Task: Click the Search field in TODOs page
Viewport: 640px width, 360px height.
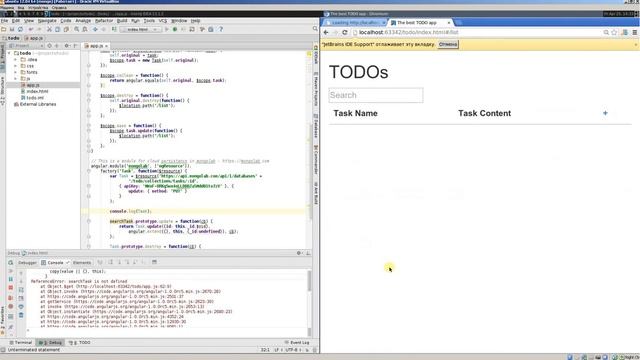Action: (x=376, y=95)
